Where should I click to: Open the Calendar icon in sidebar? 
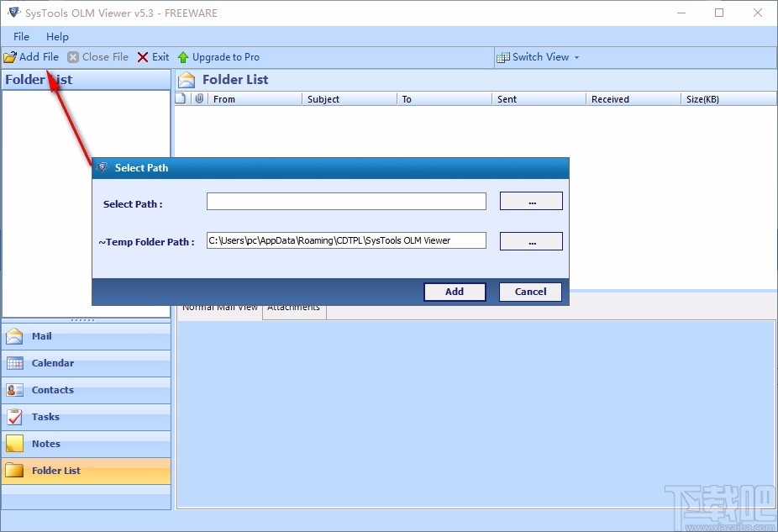click(14, 363)
